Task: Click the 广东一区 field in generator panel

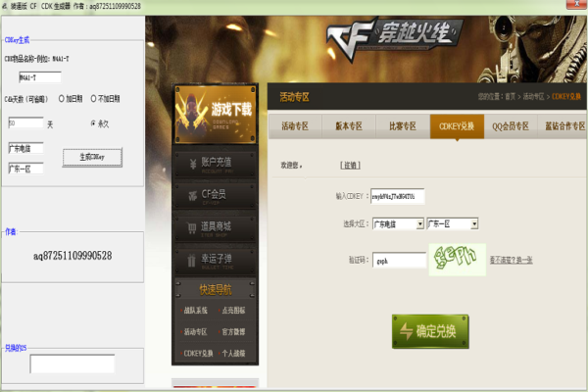Action: pos(25,169)
